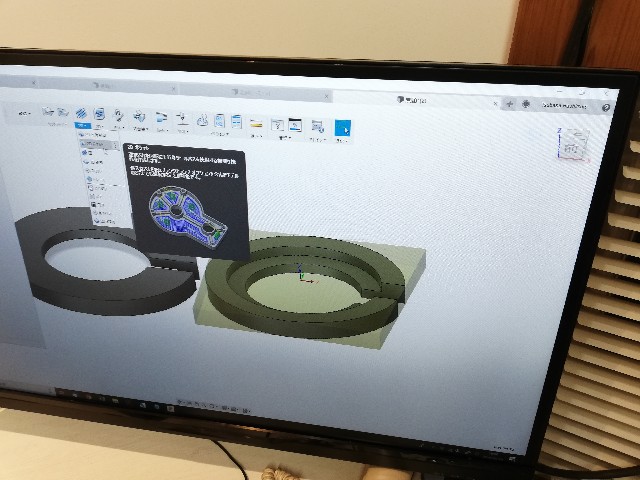Click the 2D Pocket tooltip preview image

[x=188, y=216]
